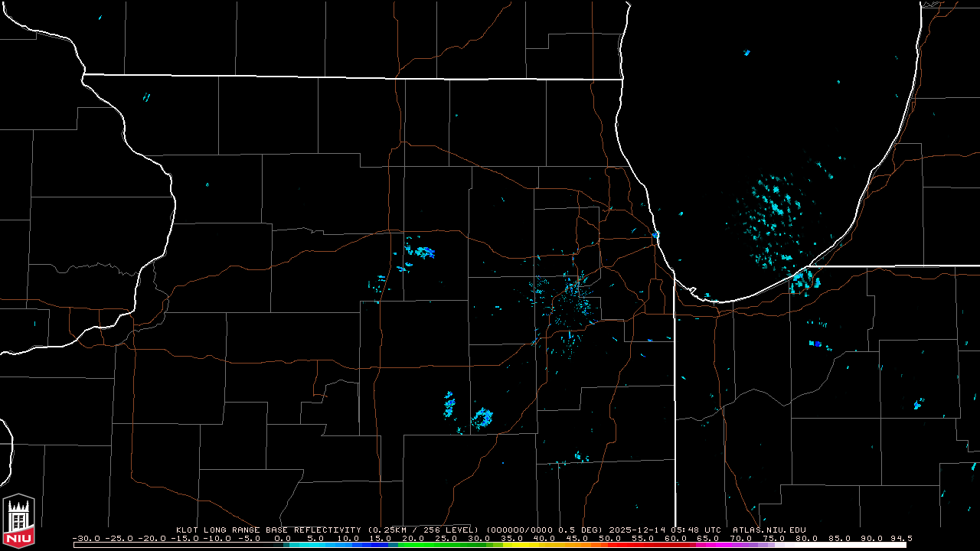Click the blue echo on Chicago lakeshore
Screen dimensions: 980x551
tap(656, 235)
